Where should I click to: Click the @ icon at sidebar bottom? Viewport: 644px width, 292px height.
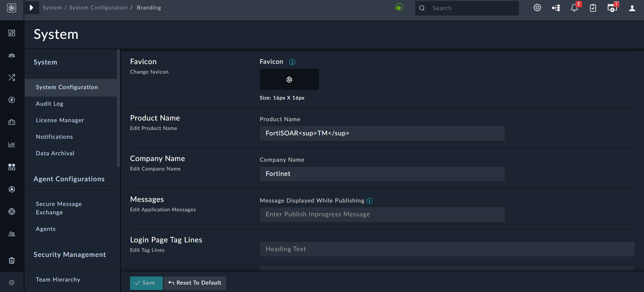(x=12, y=283)
